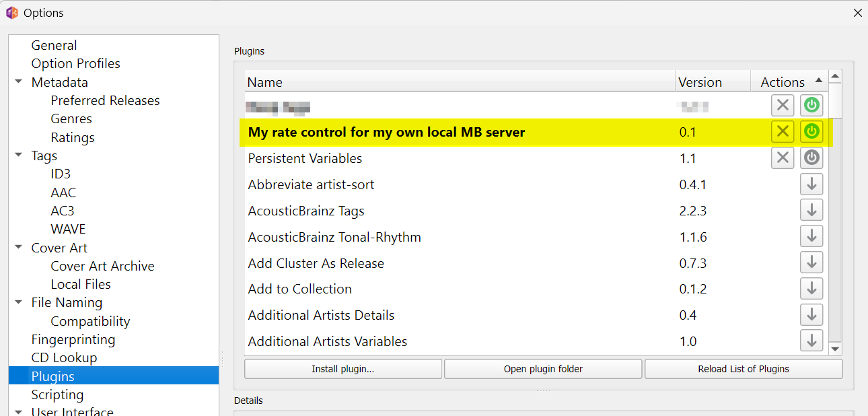The image size is (868, 416).
Task: Collapse the Metadata tree section
Action: click(18, 82)
